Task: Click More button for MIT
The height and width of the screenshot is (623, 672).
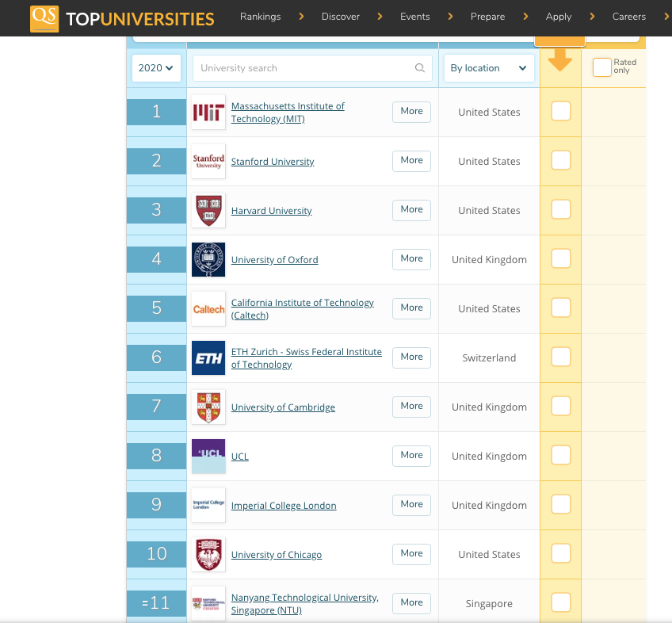Action: pyautogui.click(x=411, y=111)
